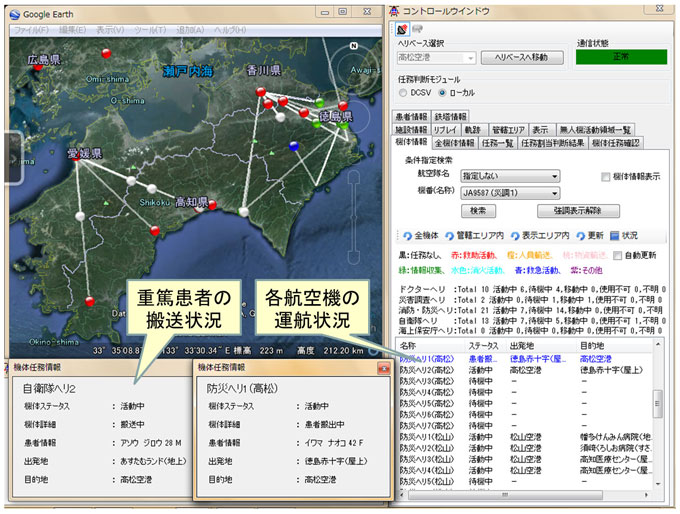
Task: Open the 編集(E) menu in Google Earth
Action: (x=72, y=30)
